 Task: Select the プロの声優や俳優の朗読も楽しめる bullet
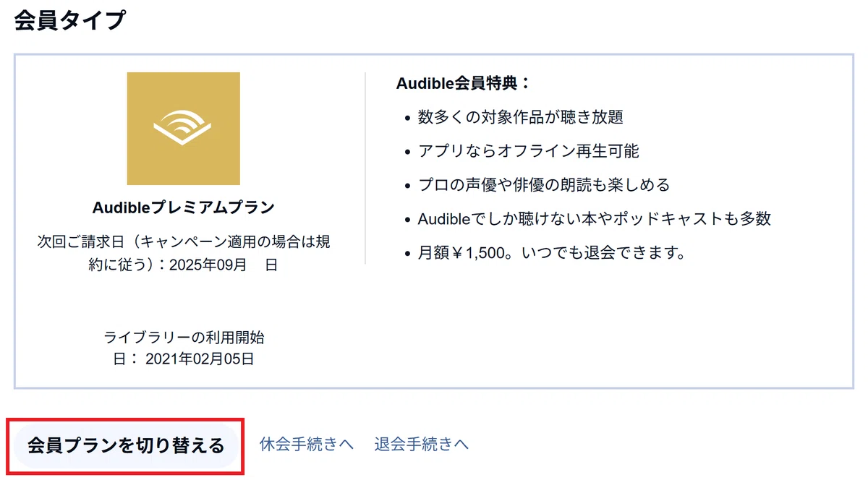pyautogui.click(x=544, y=185)
